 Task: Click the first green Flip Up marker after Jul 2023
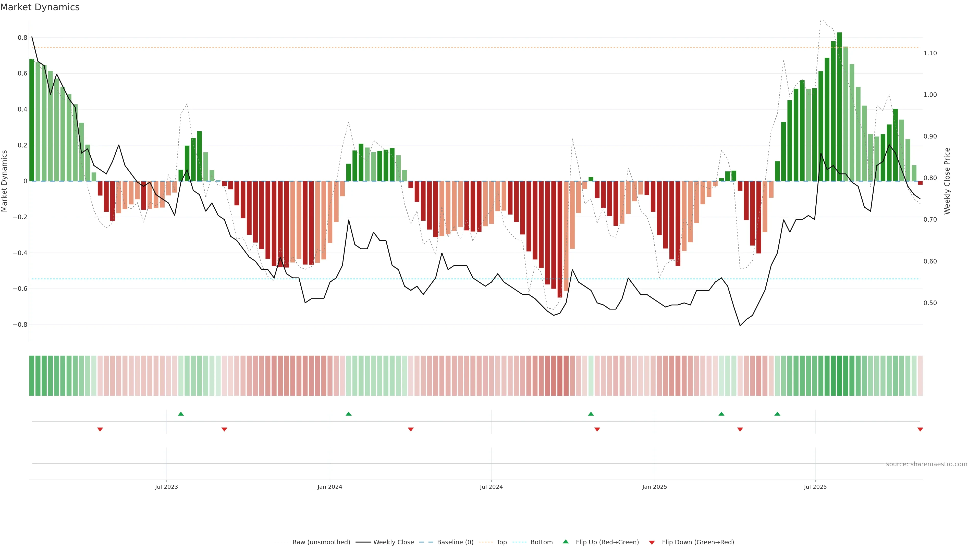point(181,414)
